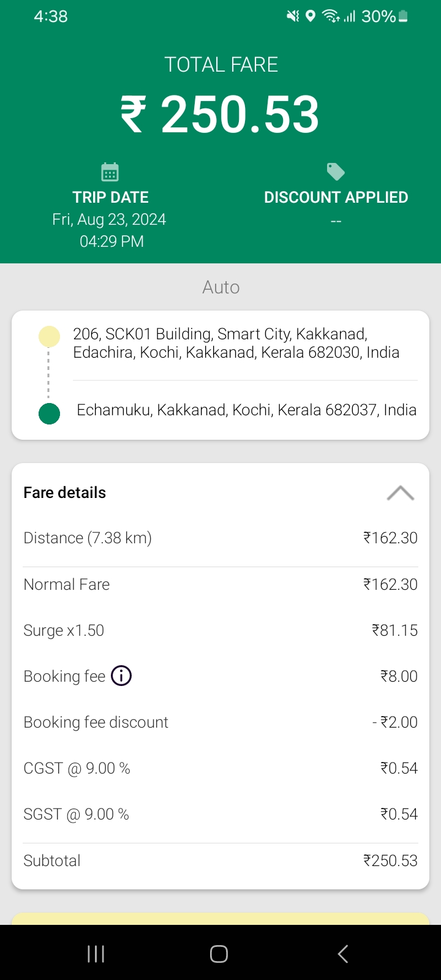Tap the Booking fee info icon
441x980 pixels.
coord(121,676)
